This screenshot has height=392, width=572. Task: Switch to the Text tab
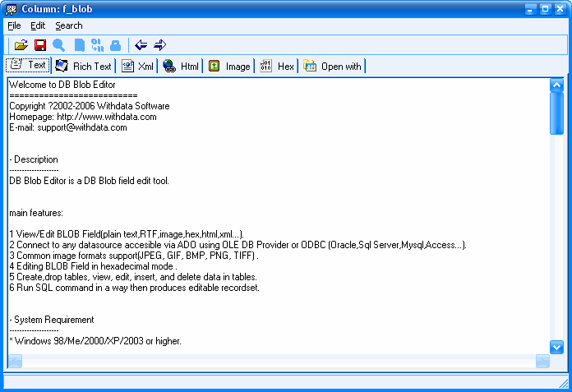(x=28, y=65)
